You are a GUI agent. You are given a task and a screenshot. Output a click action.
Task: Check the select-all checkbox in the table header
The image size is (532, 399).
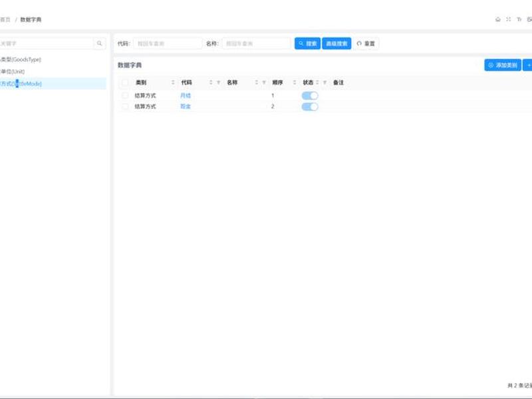125,82
